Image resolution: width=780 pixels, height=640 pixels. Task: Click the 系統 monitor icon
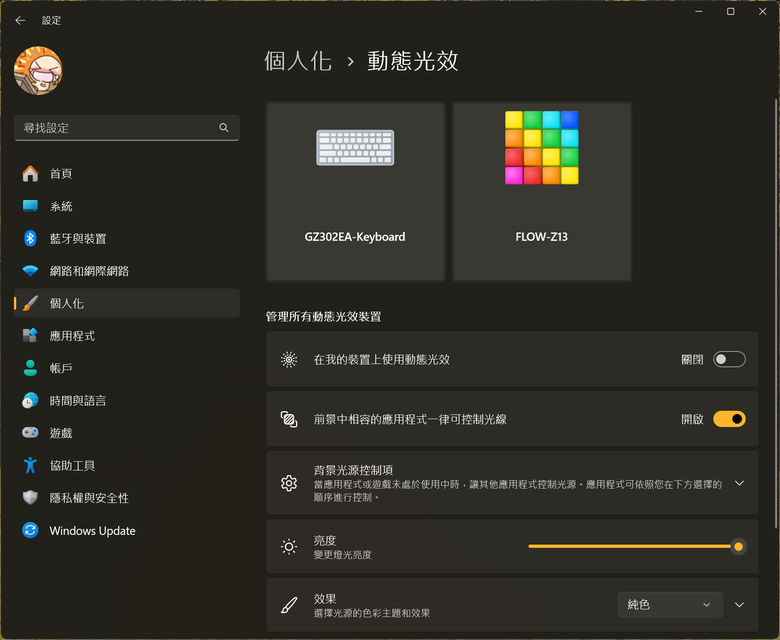pos(30,206)
